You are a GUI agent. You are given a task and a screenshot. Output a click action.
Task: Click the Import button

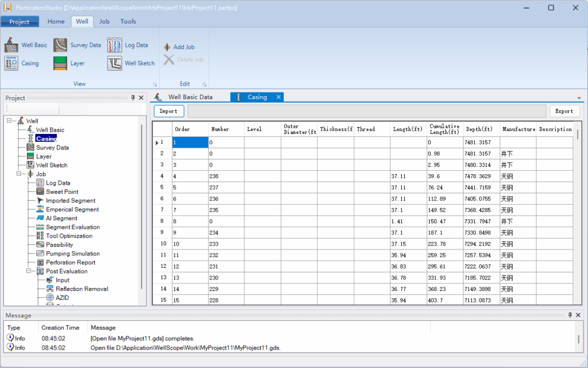168,111
